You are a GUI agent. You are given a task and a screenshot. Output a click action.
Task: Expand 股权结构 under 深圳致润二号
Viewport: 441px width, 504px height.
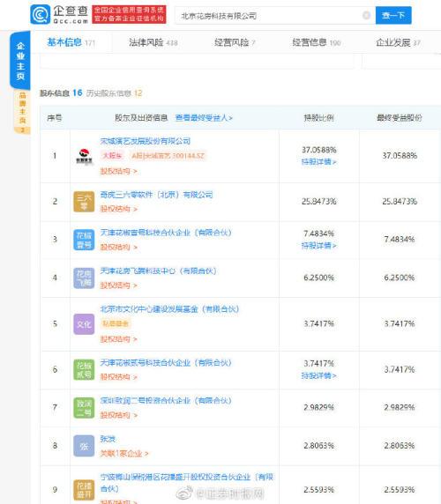point(118,415)
